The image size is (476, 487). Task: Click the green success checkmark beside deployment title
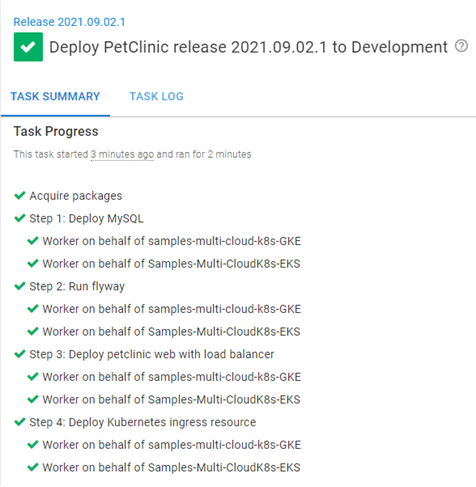[x=28, y=47]
